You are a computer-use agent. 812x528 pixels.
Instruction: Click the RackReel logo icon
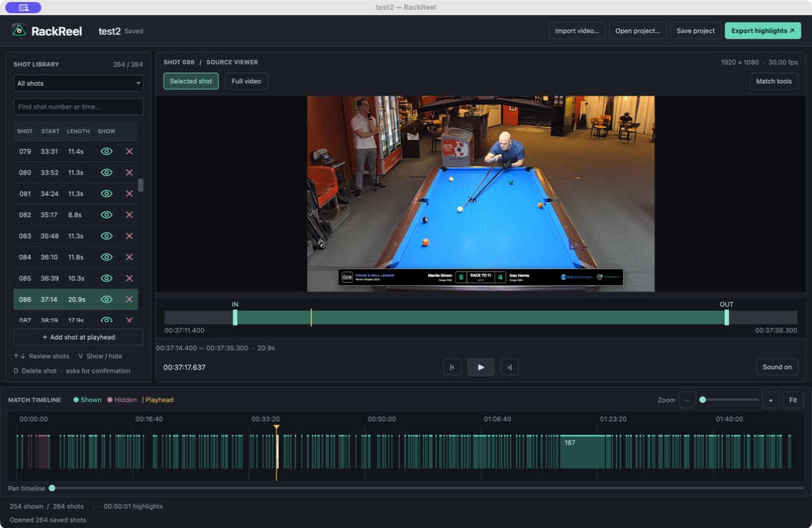[x=19, y=30]
